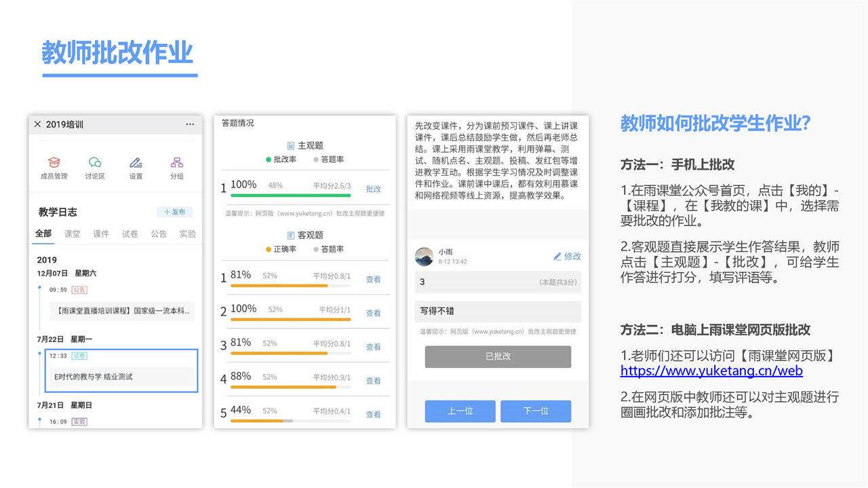Click 小雨's avatar picture
Image resolution: width=868 pixels, height=488 pixels.
[x=424, y=257]
